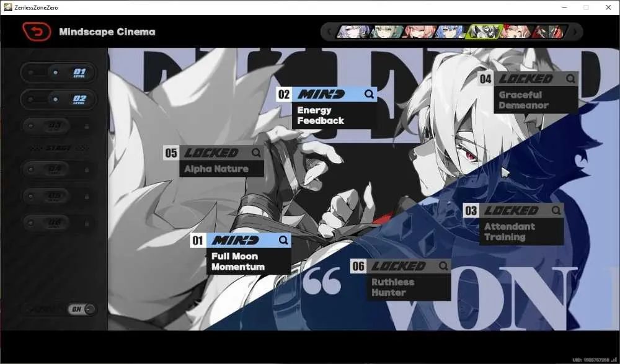Toggle the locked 05 level switch
This screenshot has width=620, height=364.
pos(58,196)
